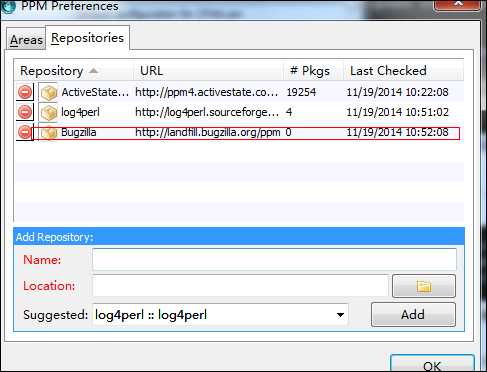The height and width of the screenshot is (372, 487).
Task: Sort by the Repository column header
Action: (73, 71)
